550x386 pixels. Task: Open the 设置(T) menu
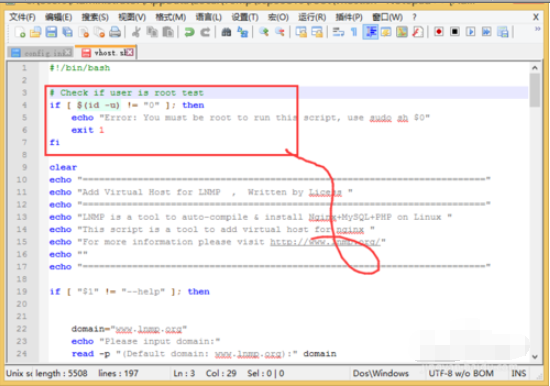point(245,17)
